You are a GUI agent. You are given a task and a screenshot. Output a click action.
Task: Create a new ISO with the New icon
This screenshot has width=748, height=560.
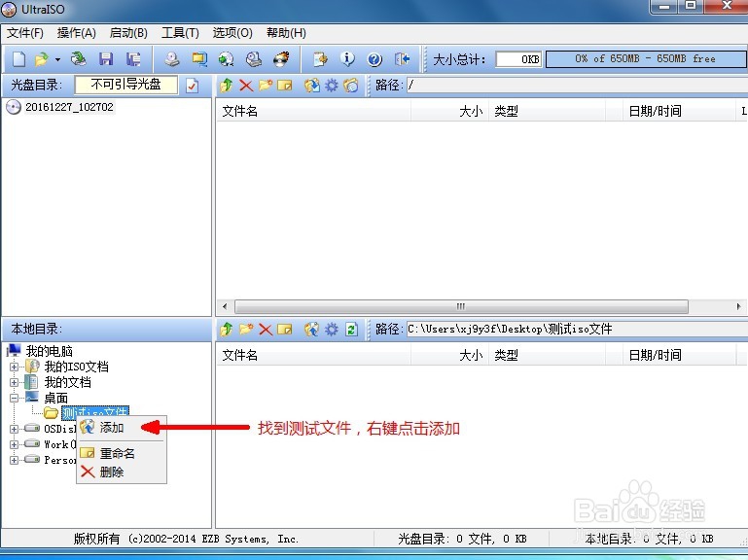[18, 59]
